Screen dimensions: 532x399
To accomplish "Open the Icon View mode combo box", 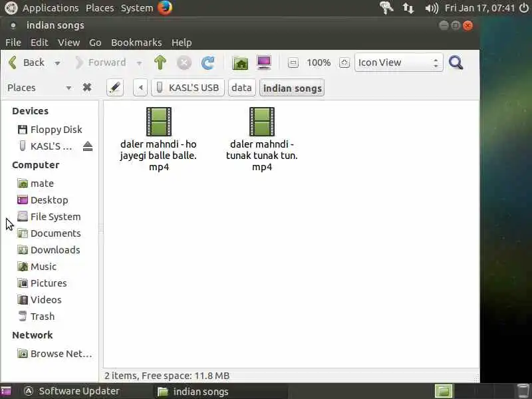I will click(398, 63).
